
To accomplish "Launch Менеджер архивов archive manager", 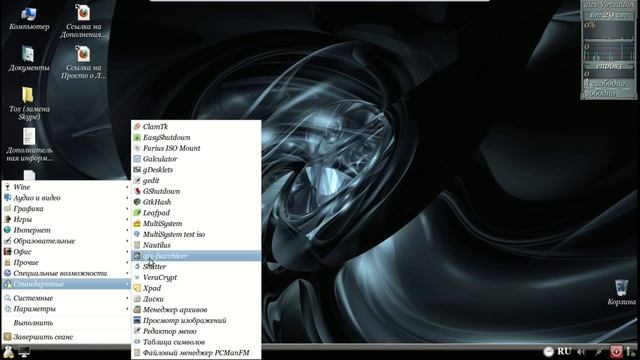I will [x=196, y=310].
